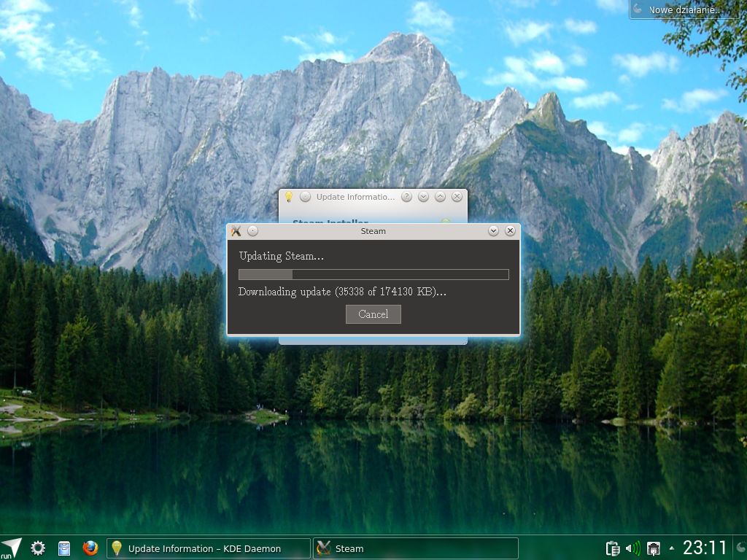
Task: Click the Update Information help button
Action: 406,197
